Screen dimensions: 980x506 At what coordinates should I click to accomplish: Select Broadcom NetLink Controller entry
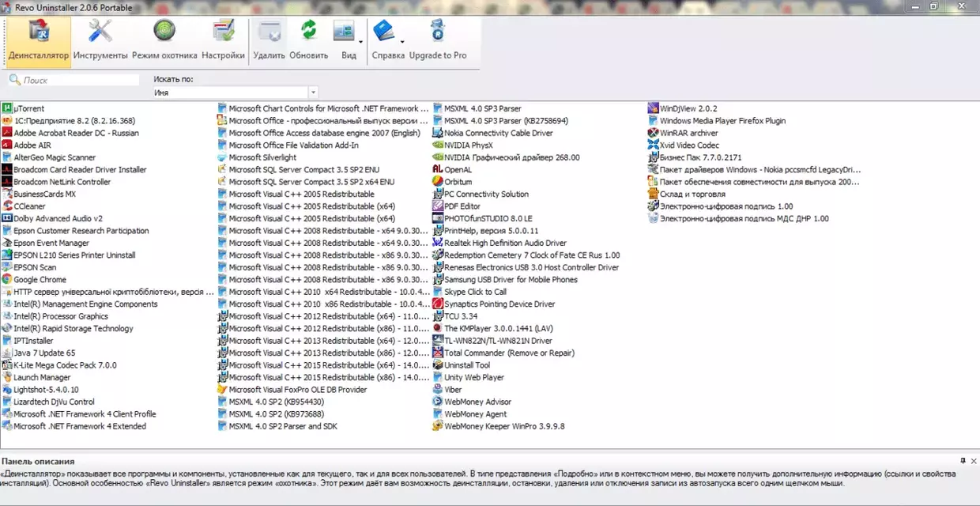pyautogui.click(x=56, y=182)
